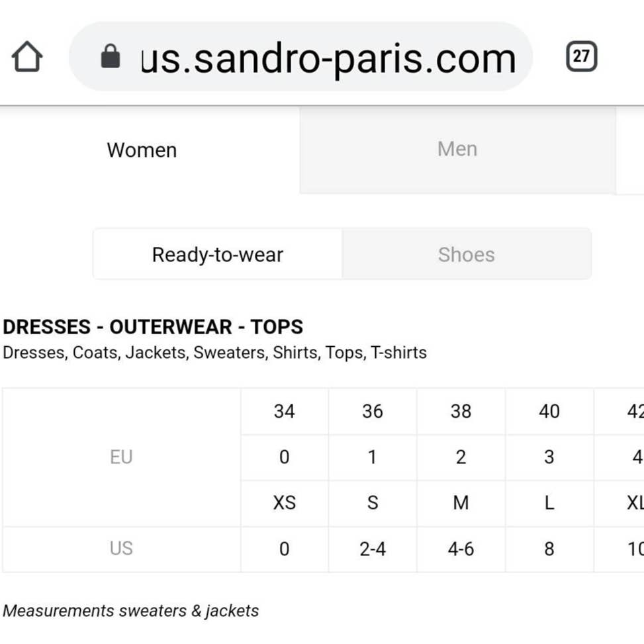Screen dimensions: 644x644
Task: Click the XS size cell
Action: 285,503
